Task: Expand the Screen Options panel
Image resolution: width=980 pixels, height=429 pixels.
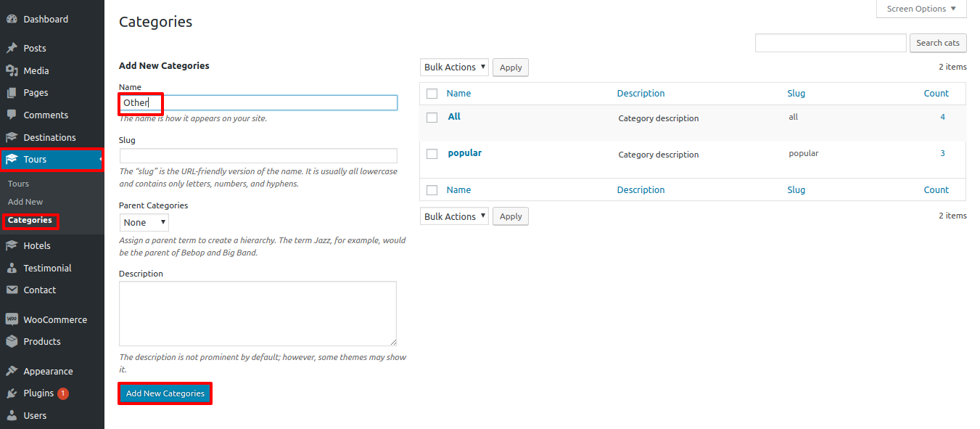Action: 921,9
